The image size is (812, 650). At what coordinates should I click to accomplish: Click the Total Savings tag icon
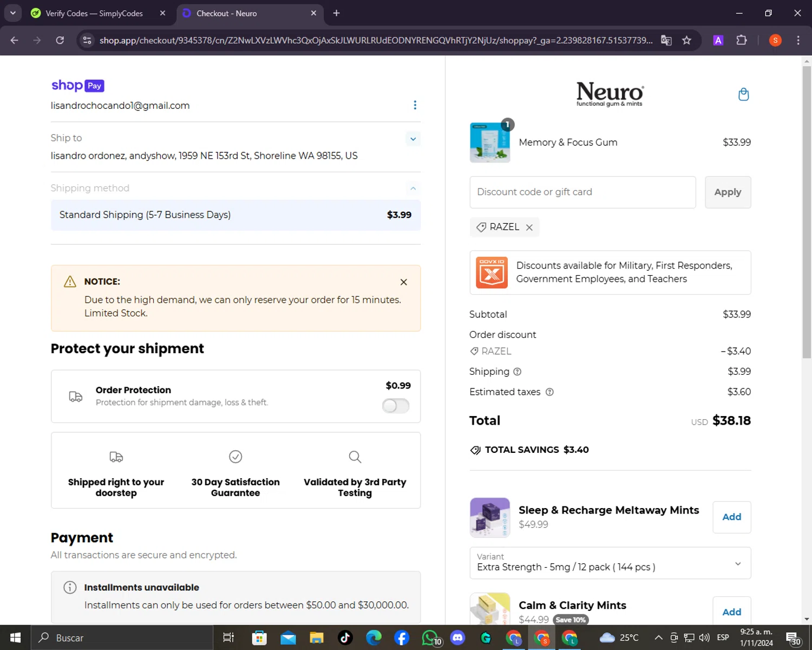point(475,450)
